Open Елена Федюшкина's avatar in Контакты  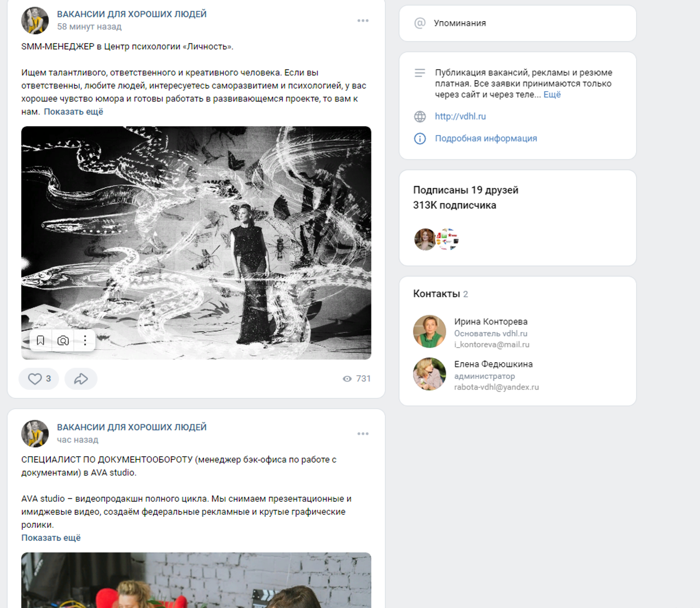430,374
